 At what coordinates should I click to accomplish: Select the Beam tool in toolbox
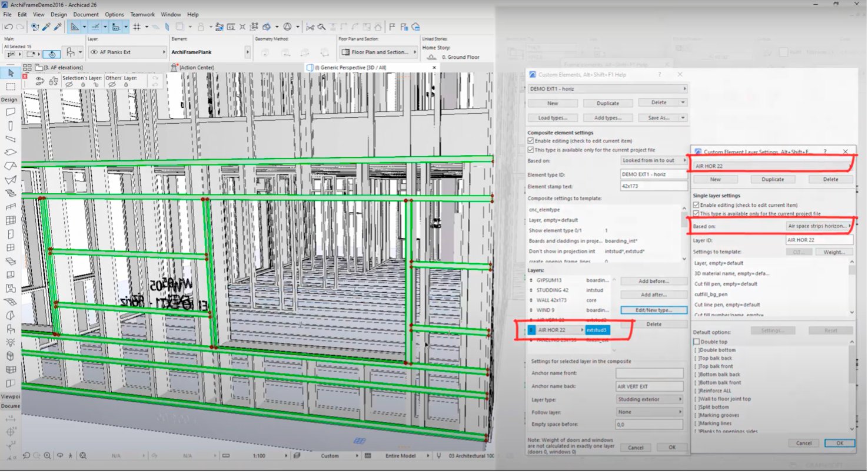click(x=10, y=139)
